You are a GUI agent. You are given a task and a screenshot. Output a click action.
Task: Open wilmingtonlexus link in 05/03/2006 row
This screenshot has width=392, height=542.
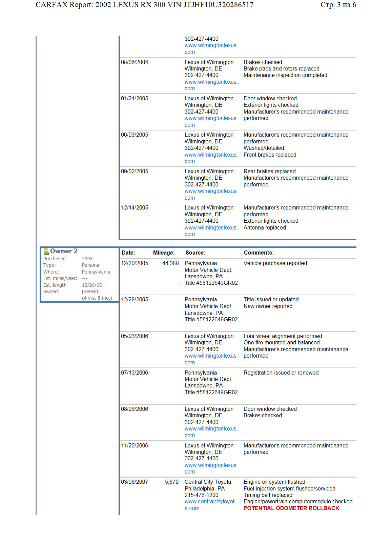[x=211, y=359]
